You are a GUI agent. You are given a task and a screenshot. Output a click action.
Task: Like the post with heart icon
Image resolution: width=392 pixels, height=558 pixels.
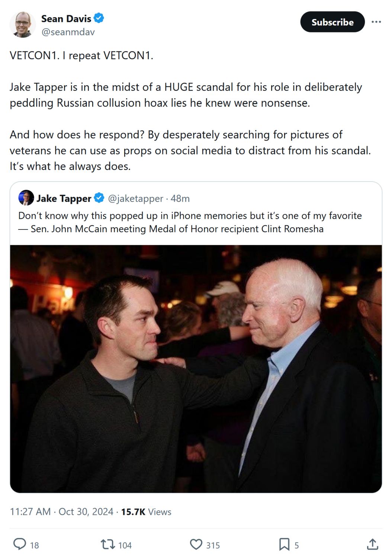pyautogui.click(x=196, y=545)
